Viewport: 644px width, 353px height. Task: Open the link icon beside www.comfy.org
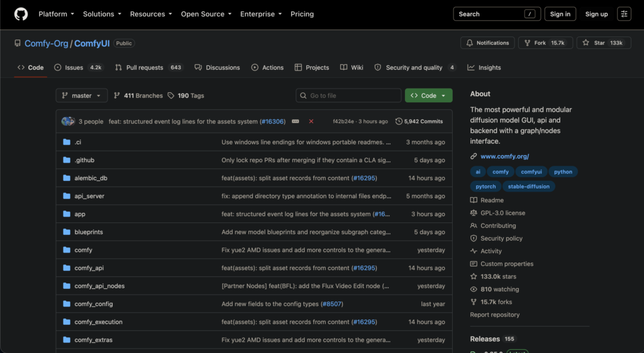[x=474, y=156]
